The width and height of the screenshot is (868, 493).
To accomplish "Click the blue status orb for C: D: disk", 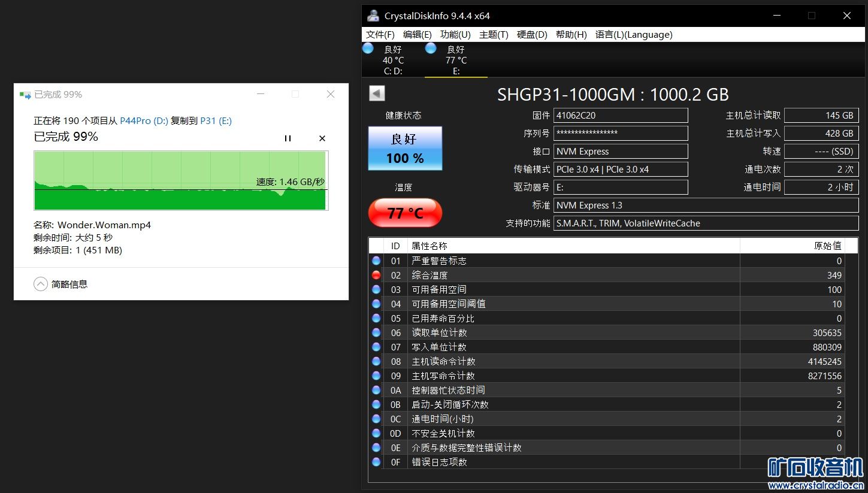I will click(368, 48).
